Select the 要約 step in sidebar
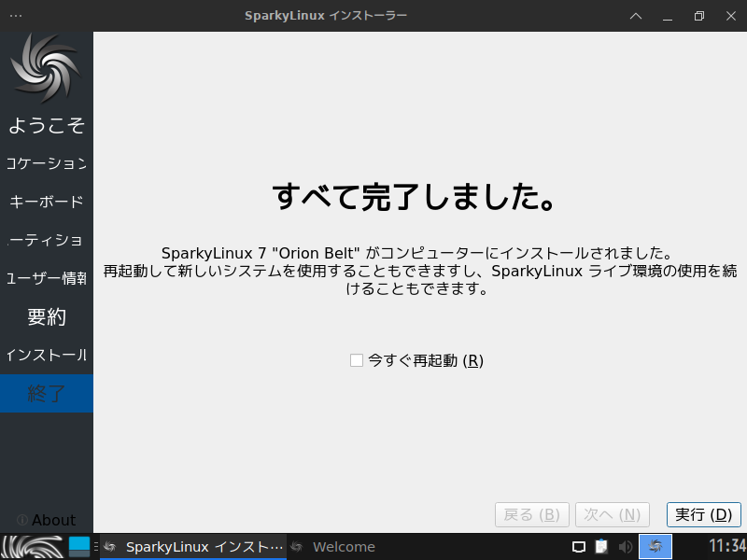This screenshot has width=747, height=560. coord(47,316)
